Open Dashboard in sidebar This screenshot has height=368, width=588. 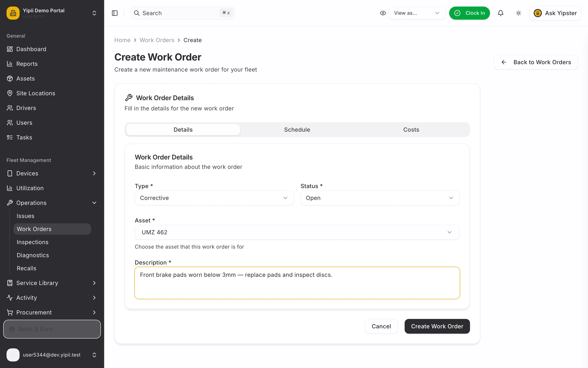pos(52,49)
